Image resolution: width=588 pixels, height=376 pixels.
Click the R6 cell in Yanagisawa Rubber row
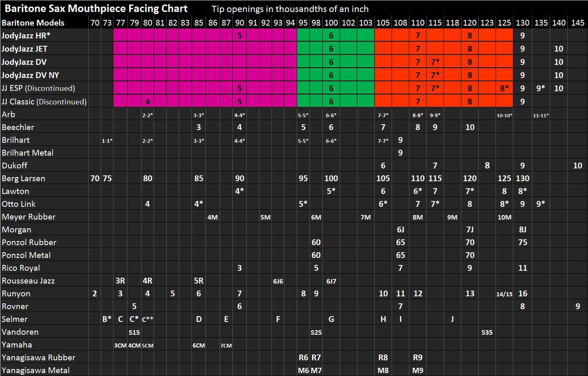pyautogui.click(x=303, y=357)
